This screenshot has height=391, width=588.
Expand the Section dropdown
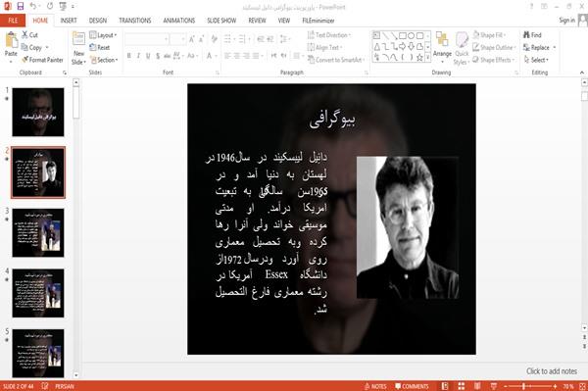pos(104,60)
